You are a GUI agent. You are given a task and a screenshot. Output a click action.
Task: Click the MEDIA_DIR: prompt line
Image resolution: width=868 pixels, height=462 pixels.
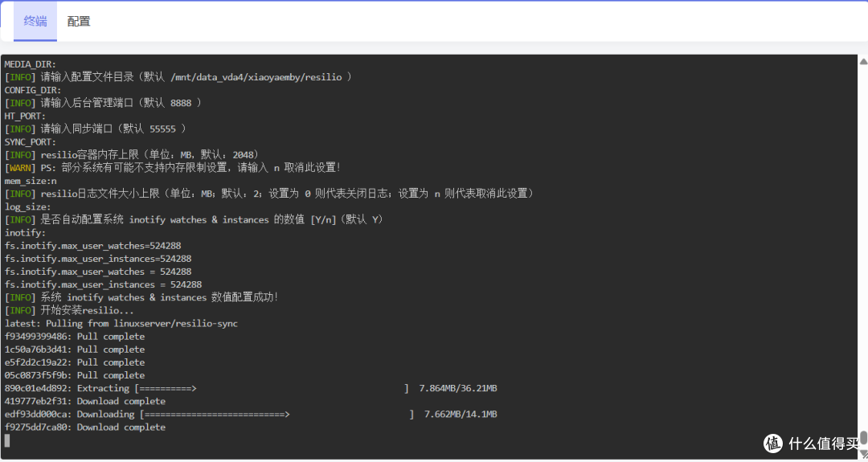point(31,64)
